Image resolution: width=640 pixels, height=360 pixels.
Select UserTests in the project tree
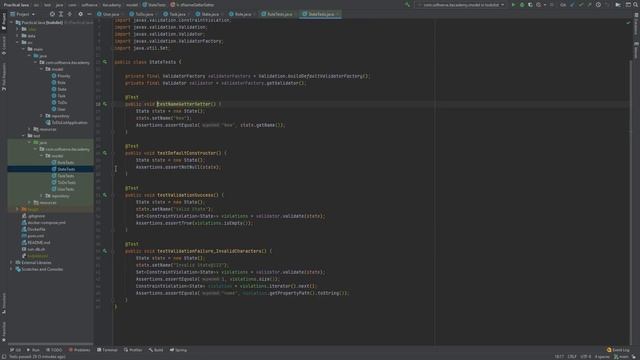(x=63, y=189)
